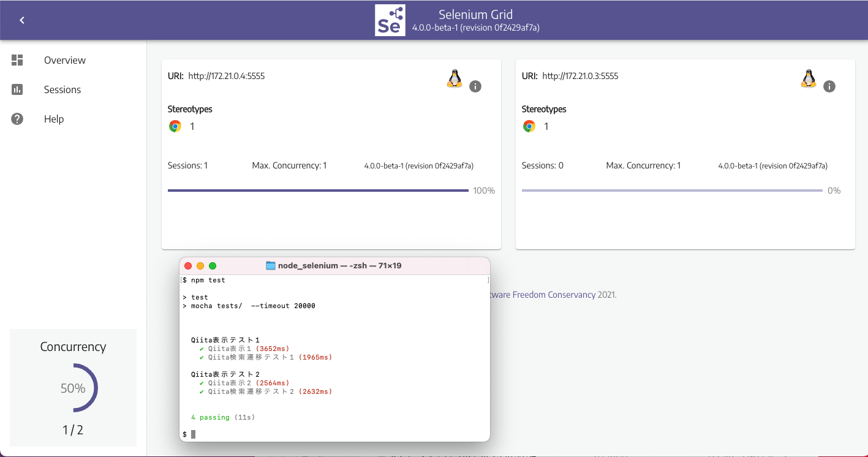Open the Overview page from sidebar
The image size is (868, 457).
[64, 60]
